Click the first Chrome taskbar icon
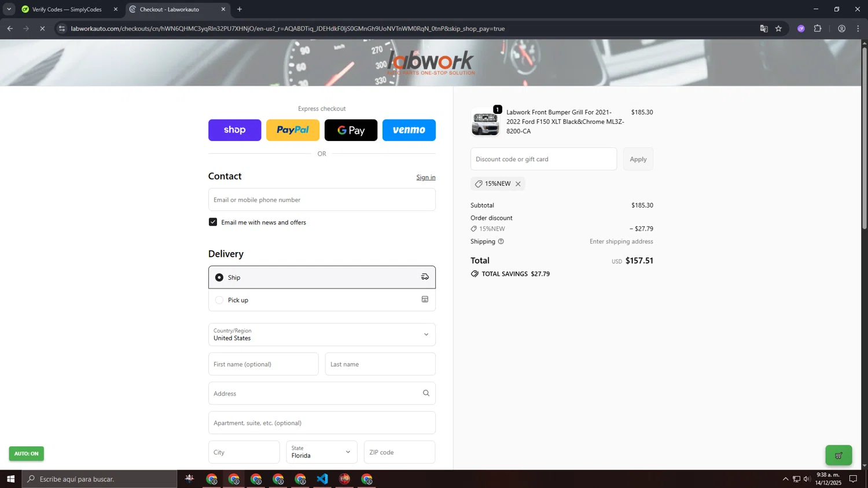This screenshot has height=488, width=868. click(212, 479)
